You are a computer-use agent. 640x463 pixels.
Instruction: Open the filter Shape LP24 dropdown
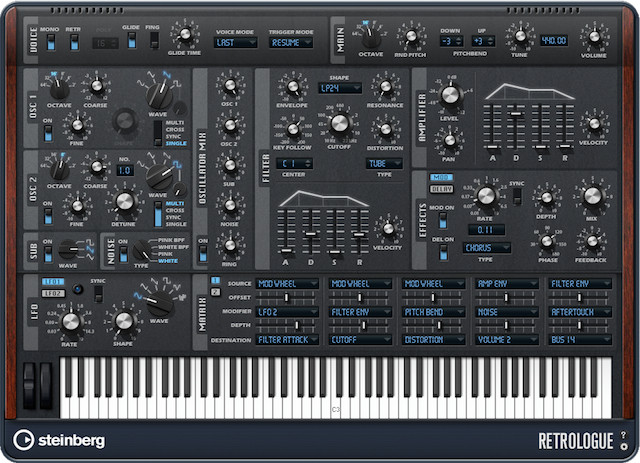tap(340, 88)
